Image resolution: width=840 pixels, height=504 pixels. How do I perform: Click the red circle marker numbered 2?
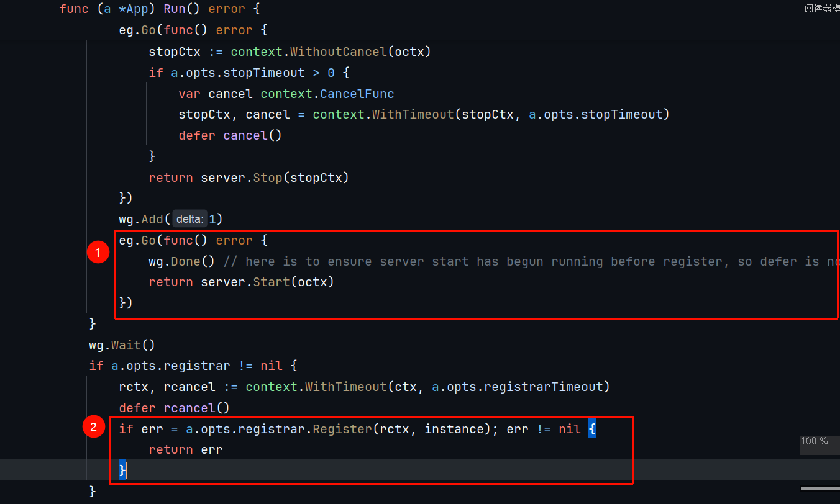[x=94, y=427]
